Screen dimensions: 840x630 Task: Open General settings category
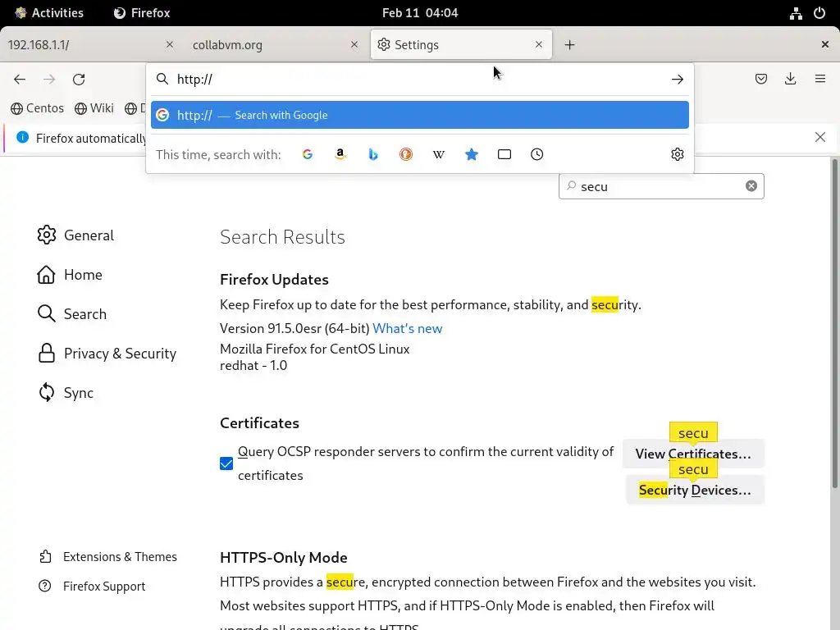[x=75, y=235]
